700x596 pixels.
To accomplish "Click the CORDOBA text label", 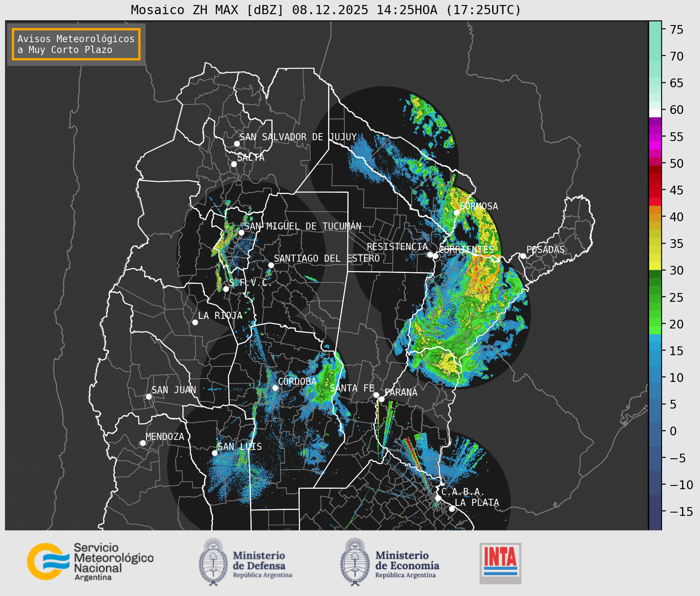I will (297, 381).
